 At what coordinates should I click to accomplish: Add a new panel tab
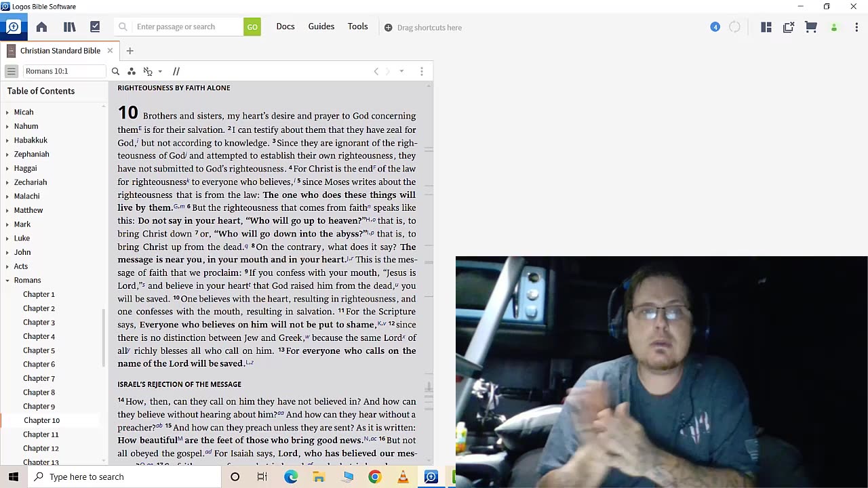coord(130,51)
